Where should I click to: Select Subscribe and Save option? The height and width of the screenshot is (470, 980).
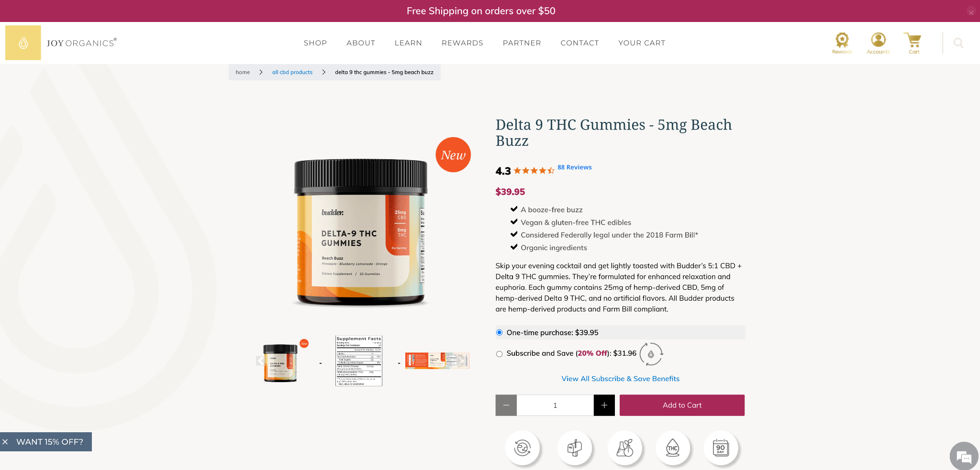pyautogui.click(x=499, y=354)
